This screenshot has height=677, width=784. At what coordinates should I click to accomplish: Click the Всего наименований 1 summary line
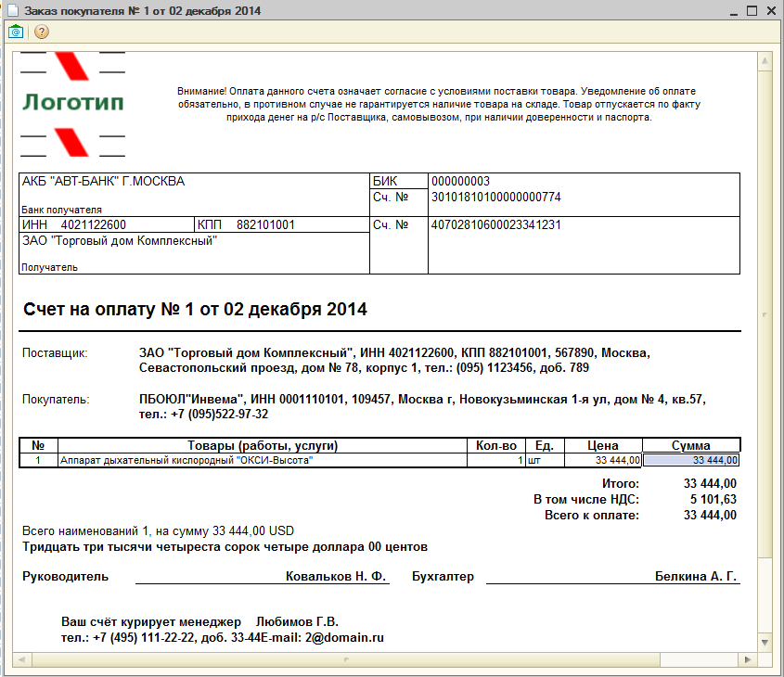click(x=158, y=531)
